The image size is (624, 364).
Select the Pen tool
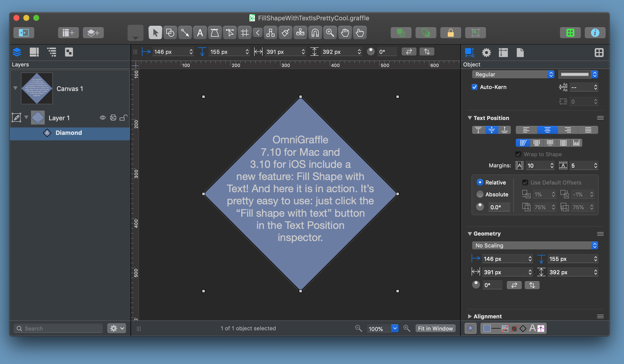215,33
